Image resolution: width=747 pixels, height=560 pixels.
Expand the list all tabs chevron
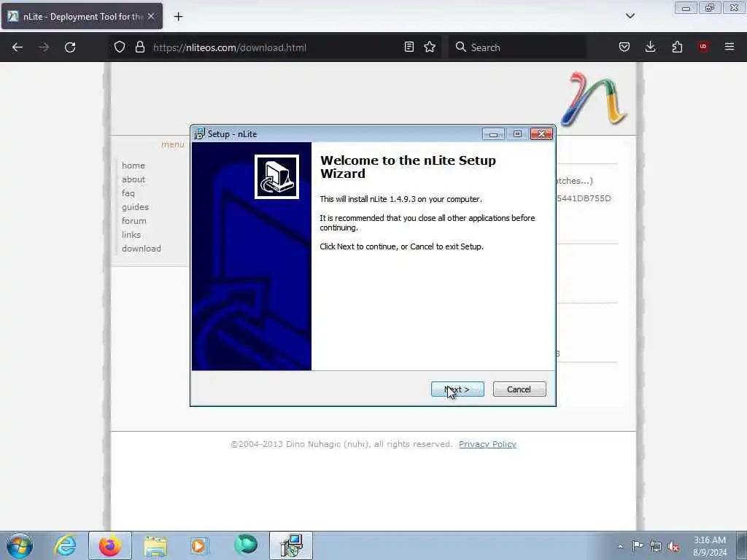pos(630,16)
